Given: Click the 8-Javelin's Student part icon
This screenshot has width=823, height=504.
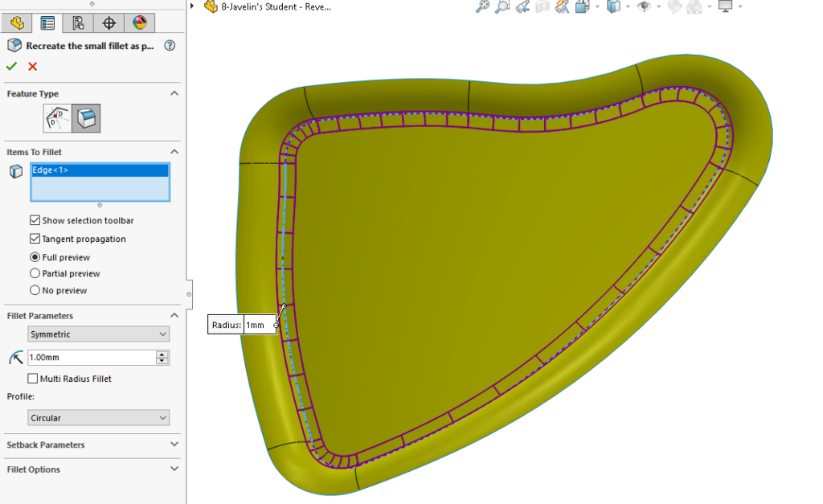Looking at the screenshot, I should pos(211,6).
